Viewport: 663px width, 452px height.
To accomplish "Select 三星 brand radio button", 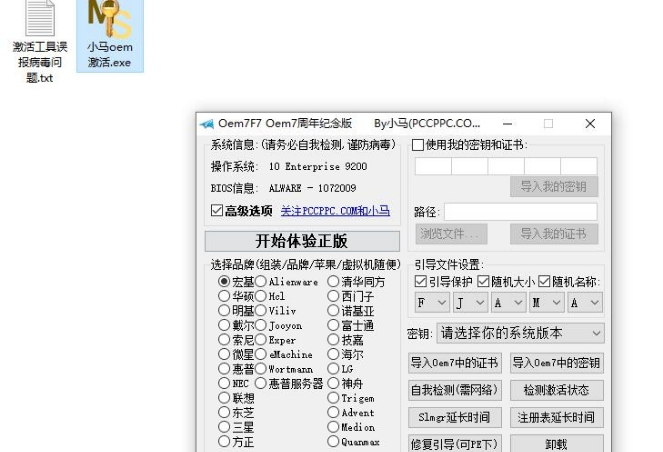I will coord(224,427).
